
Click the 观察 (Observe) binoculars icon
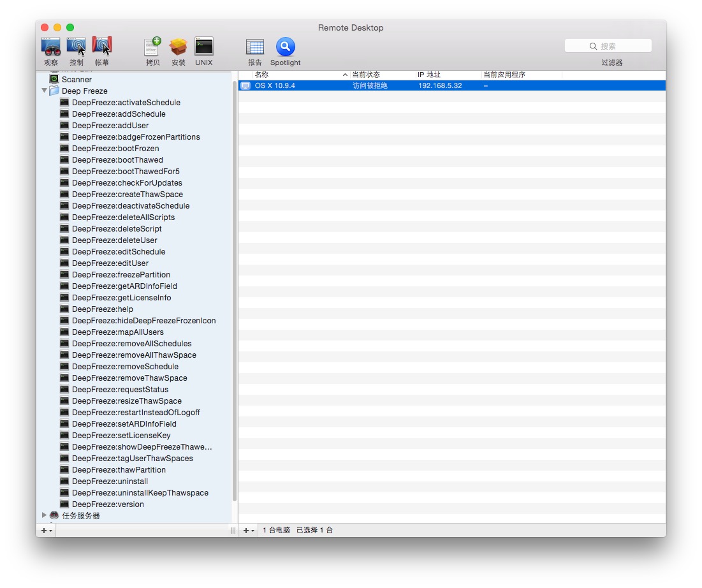(x=51, y=47)
